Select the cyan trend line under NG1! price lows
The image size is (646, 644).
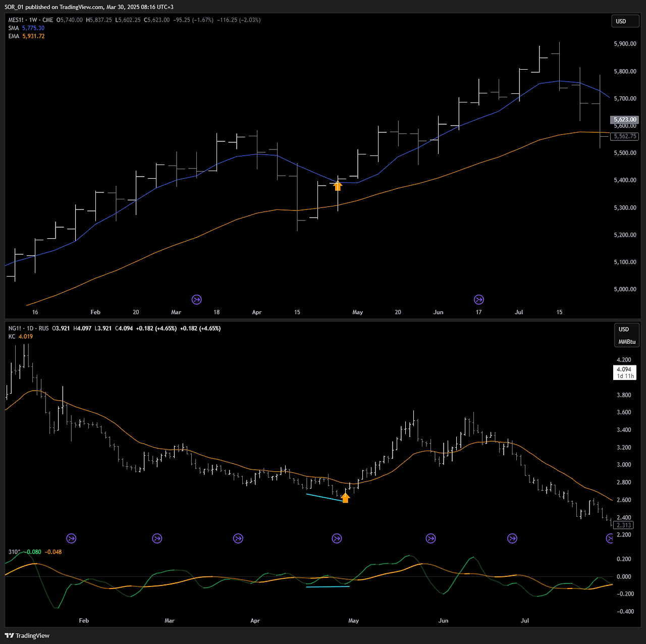click(325, 497)
